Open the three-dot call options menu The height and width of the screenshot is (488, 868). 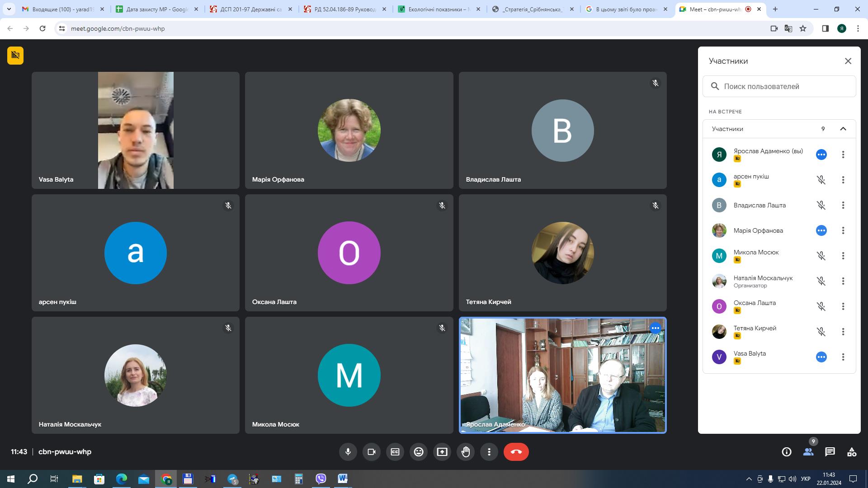pyautogui.click(x=489, y=452)
